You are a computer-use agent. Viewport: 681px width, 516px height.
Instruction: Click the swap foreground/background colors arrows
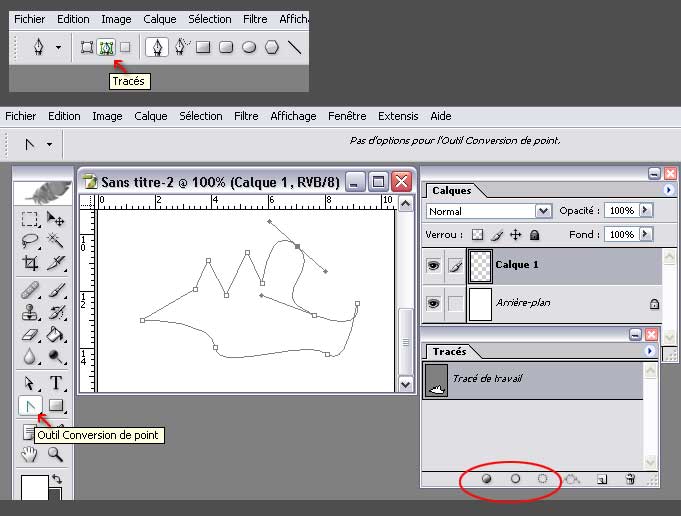click(57, 479)
